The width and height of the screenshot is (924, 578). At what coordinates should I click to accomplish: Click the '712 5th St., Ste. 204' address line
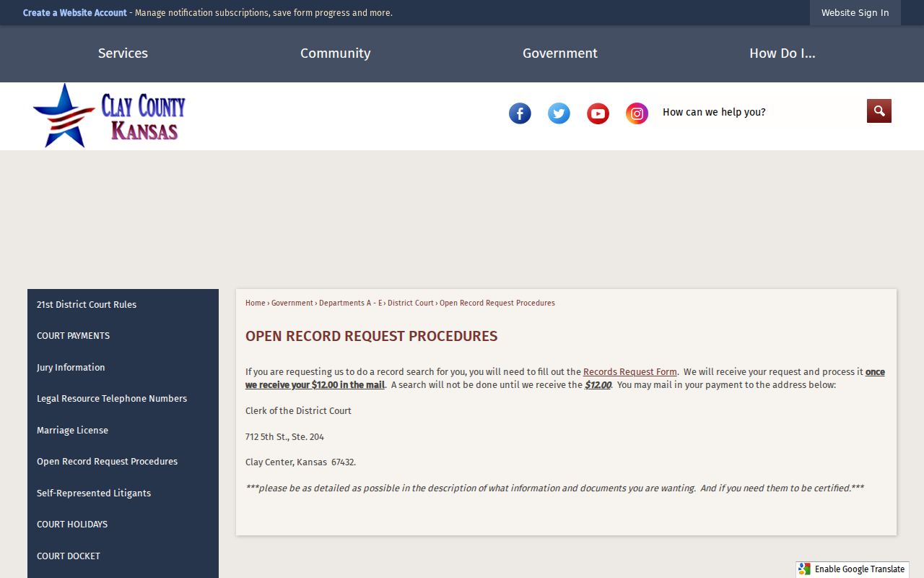285,437
